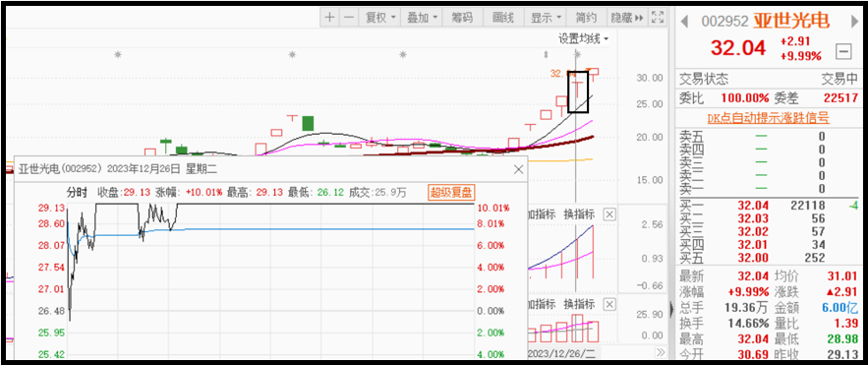Viewport: 868px width, 365px height.
Task: Zoom out chart with the minus button
Action: tap(349, 17)
